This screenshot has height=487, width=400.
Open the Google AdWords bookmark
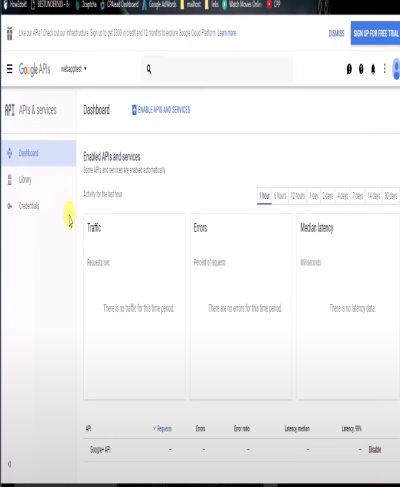click(159, 4)
